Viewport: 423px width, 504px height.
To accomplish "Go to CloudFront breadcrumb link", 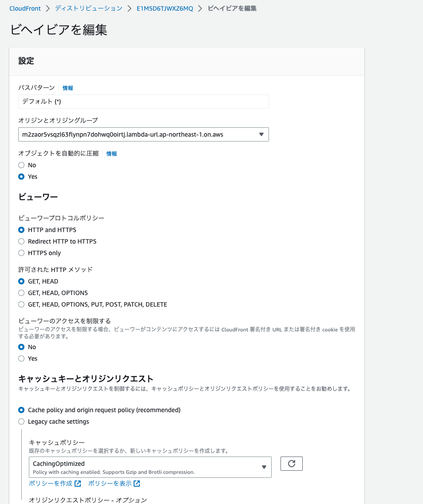I will pyautogui.click(x=25, y=8).
